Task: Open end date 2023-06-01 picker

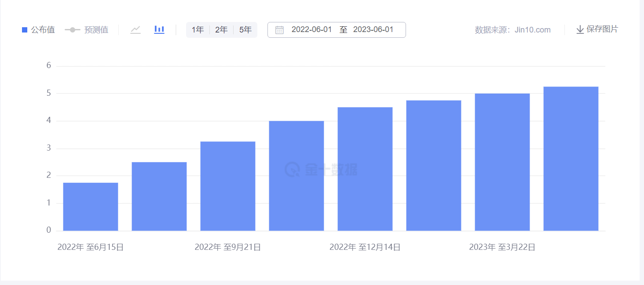Action: pos(373,30)
